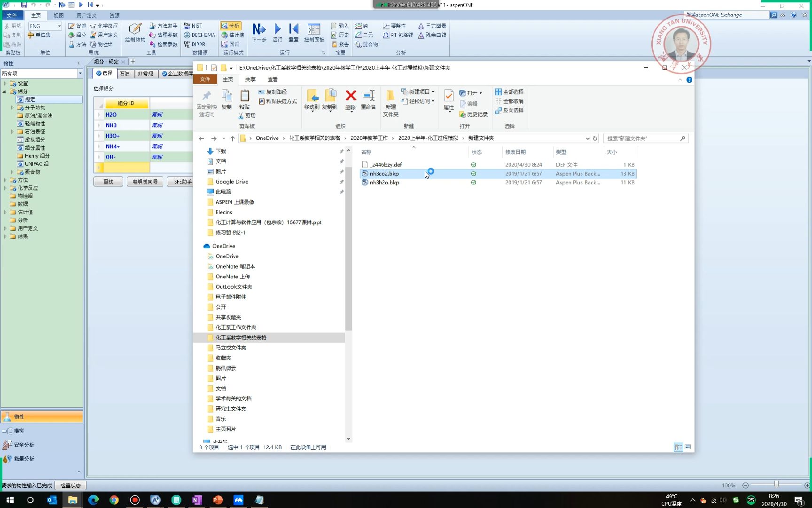Click Copy to (复制到) in Explorer ribbon
Image resolution: width=812 pixels, height=508 pixels.
(x=329, y=100)
